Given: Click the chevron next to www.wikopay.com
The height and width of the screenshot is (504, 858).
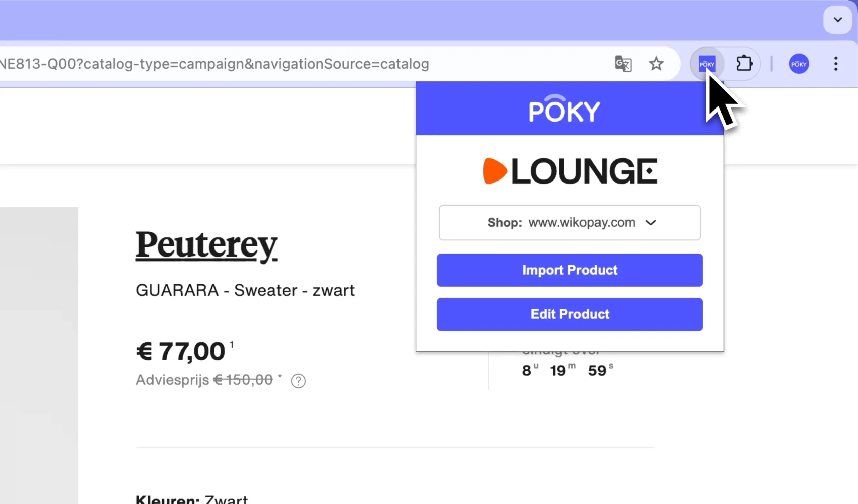Looking at the screenshot, I should [651, 223].
